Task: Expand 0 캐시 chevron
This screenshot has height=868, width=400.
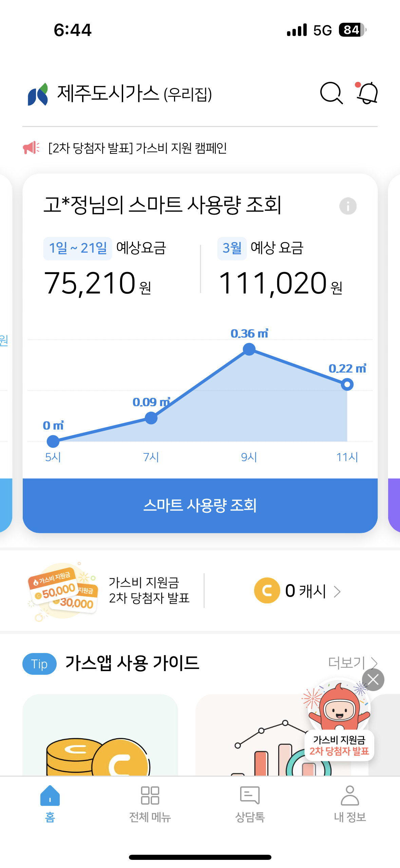Action: tap(337, 592)
